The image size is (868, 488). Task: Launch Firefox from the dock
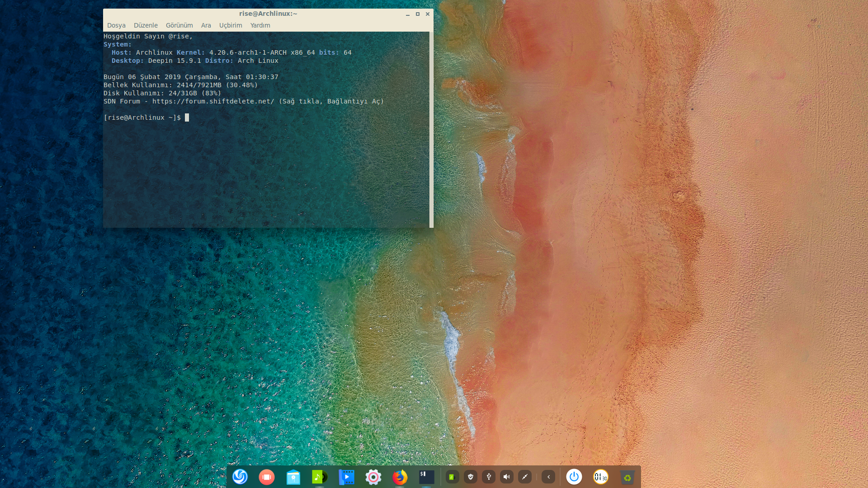point(400,477)
